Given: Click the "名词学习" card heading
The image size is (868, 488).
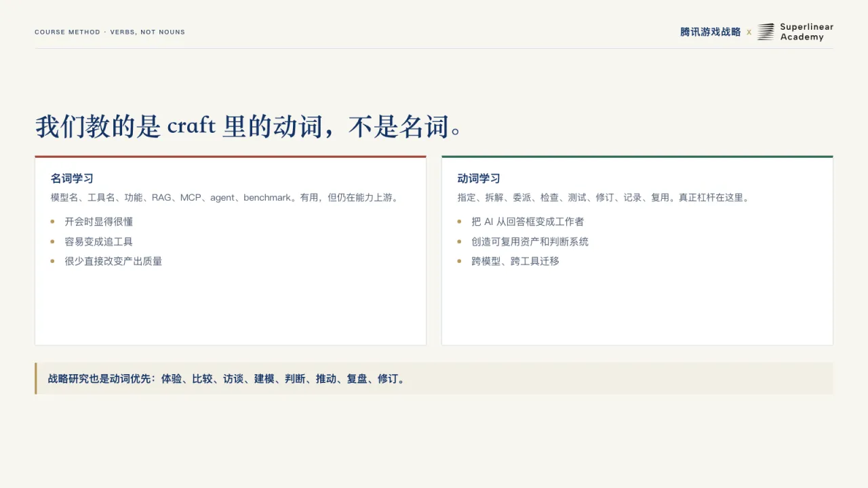Looking at the screenshot, I should click(72, 178).
